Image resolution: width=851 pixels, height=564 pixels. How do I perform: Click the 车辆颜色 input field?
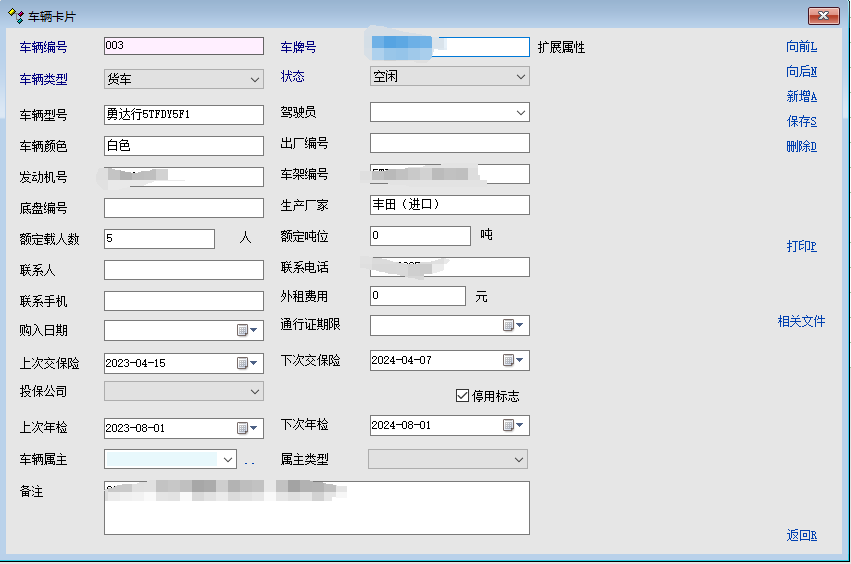pos(183,146)
